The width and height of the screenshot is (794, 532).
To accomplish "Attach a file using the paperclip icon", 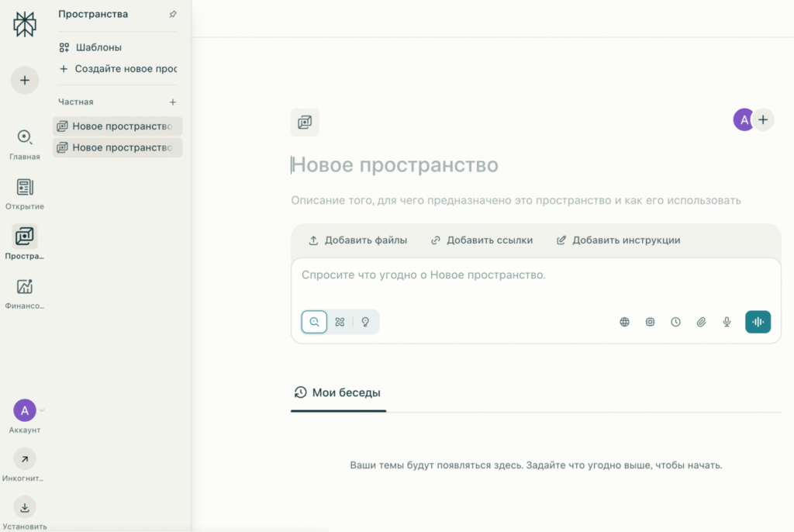I will coord(701,321).
